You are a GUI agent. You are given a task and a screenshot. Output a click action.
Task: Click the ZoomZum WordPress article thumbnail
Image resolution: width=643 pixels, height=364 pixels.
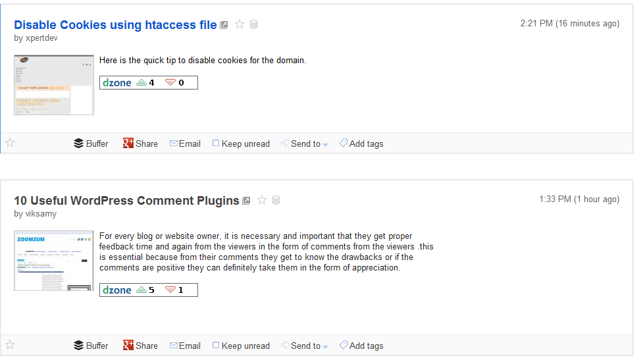click(54, 261)
